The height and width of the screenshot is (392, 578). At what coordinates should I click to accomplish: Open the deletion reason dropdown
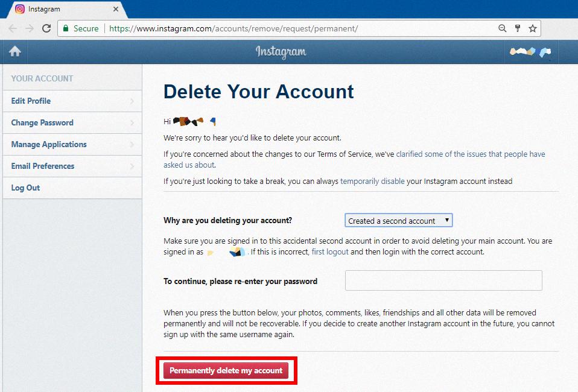point(398,220)
